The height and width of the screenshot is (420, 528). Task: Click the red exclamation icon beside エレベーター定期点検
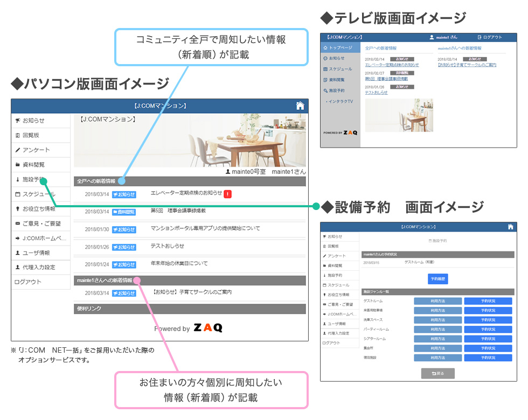[x=227, y=194]
